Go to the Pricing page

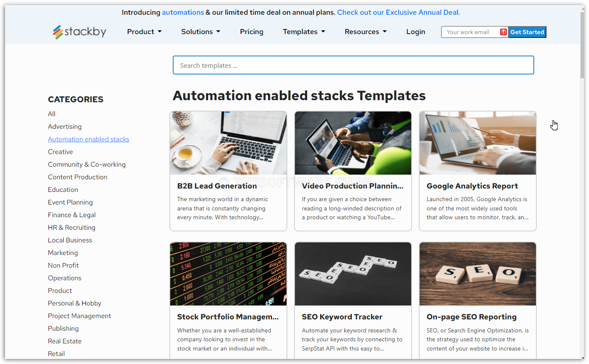pyautogui.click(x=252, y=32)
